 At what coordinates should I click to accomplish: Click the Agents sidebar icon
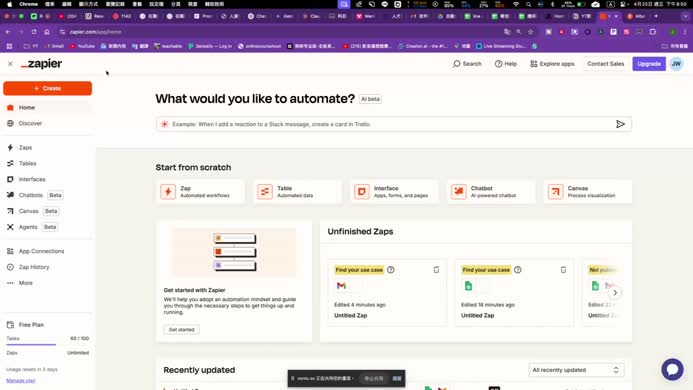pos(10,227)
